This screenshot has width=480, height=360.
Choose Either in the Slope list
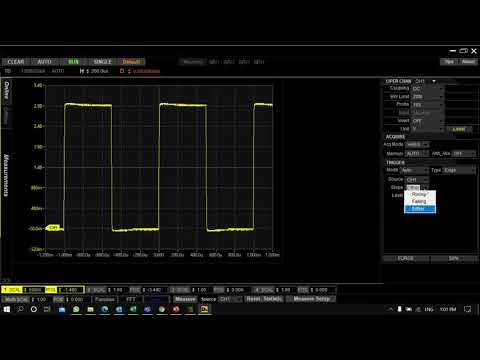click(420, 209)
